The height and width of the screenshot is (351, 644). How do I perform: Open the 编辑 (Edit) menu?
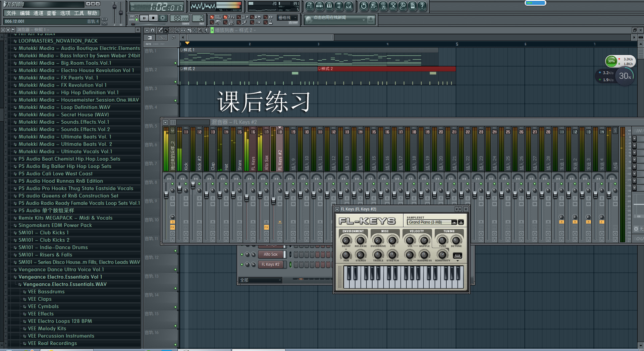click(25, 13)
